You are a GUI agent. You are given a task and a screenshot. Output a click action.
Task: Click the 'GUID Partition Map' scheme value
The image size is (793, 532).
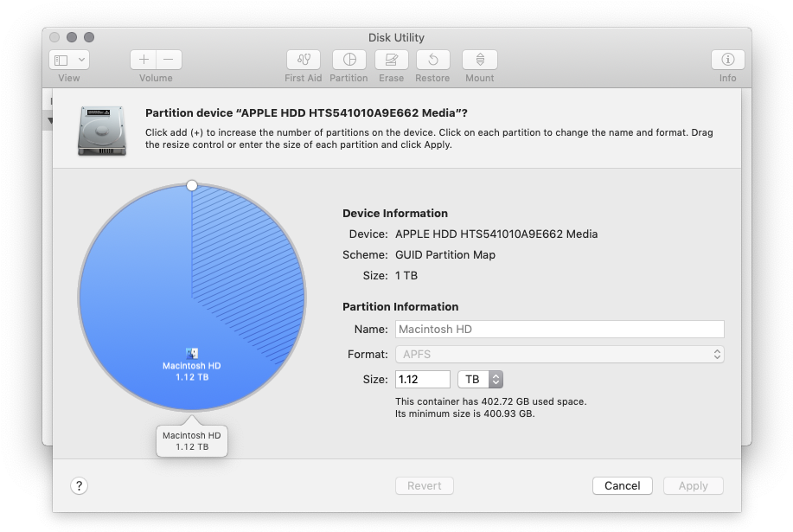pyautogui.click(x=445, y=255)
